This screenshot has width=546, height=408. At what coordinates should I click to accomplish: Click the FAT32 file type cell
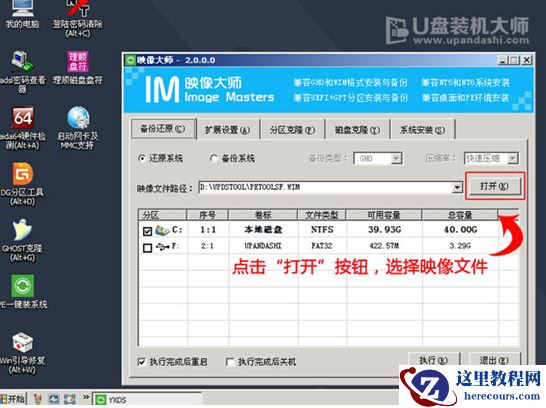pos(322,246)
